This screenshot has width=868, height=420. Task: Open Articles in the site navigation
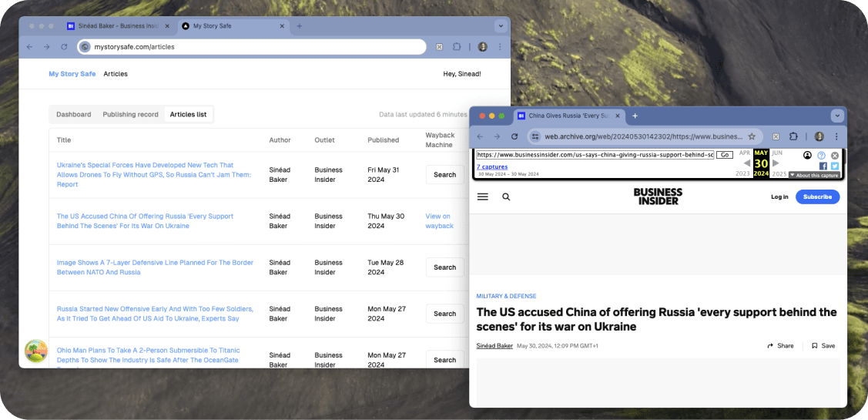116,74
